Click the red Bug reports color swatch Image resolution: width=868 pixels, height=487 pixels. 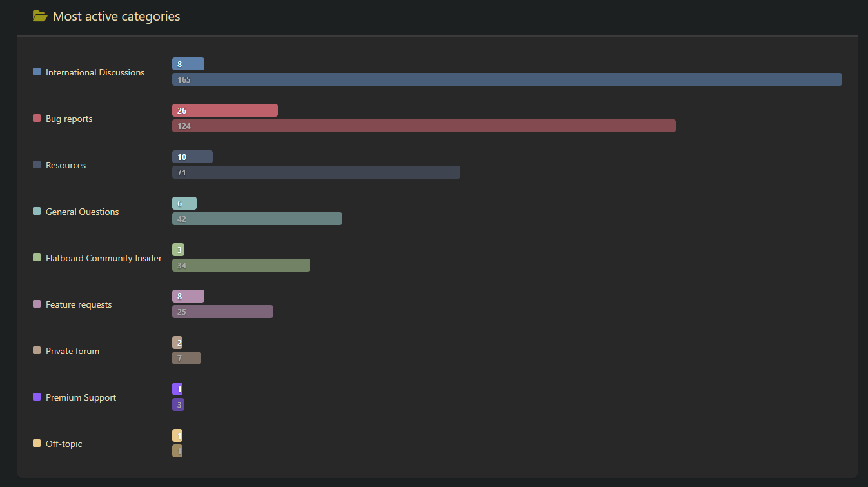point(37,119)
